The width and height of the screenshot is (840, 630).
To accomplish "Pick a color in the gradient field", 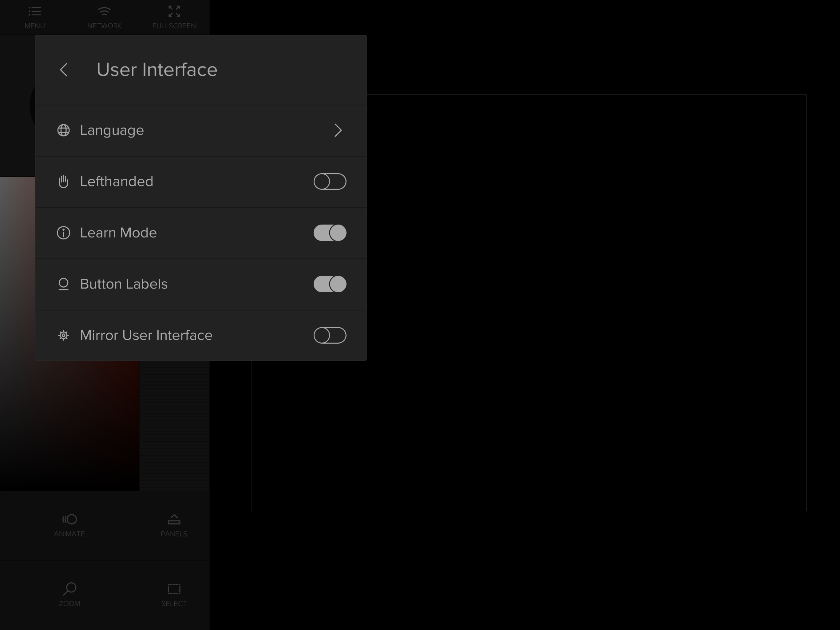I will click(x=76, y=418).
